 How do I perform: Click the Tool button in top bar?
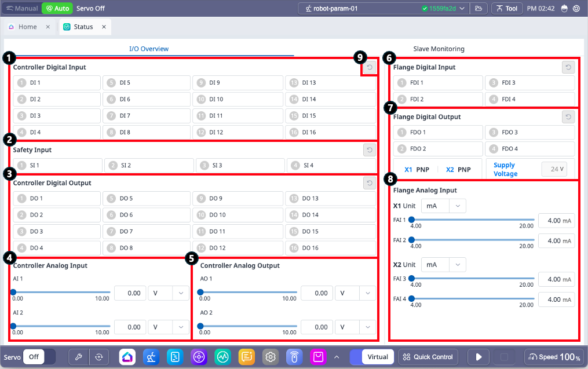click(506, 9)
